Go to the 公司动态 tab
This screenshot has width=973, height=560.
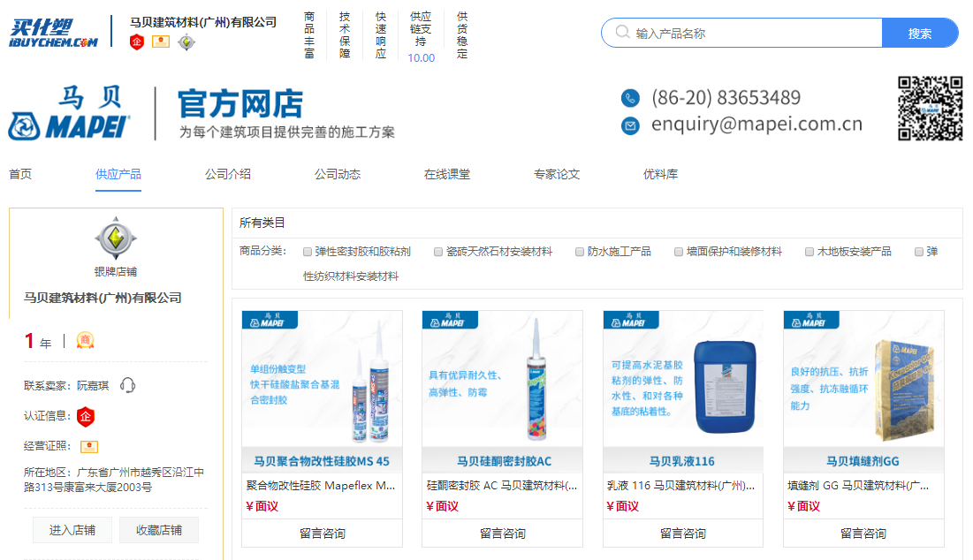pos(338,174)
